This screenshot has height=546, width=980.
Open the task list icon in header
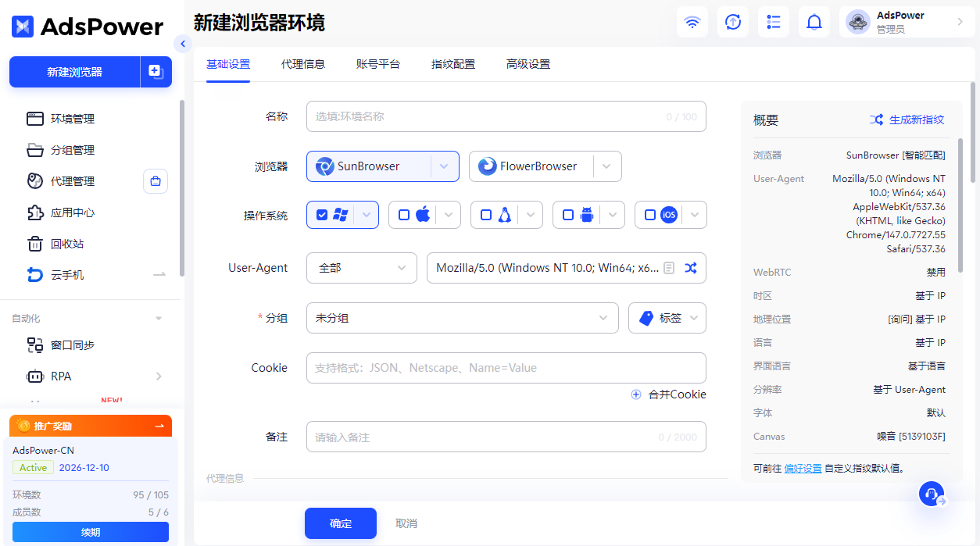pyautogui.click(x=774, y=22)
